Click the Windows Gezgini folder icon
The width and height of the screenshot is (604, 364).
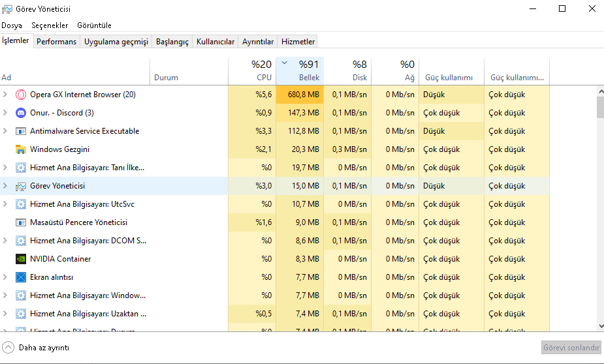[20, 149]
